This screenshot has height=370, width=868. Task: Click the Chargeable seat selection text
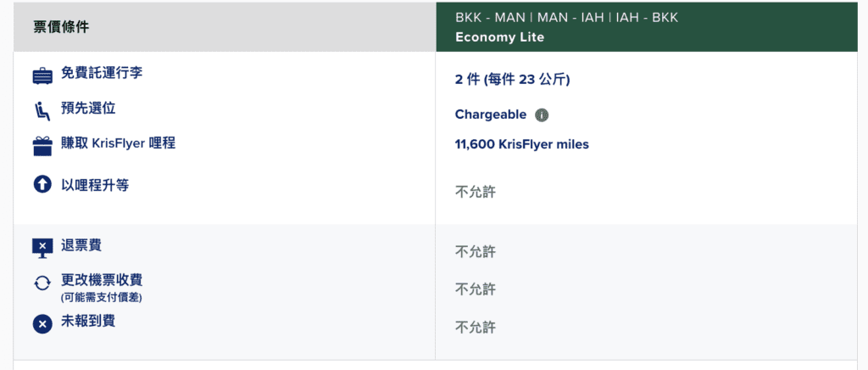tap(491, 115)
